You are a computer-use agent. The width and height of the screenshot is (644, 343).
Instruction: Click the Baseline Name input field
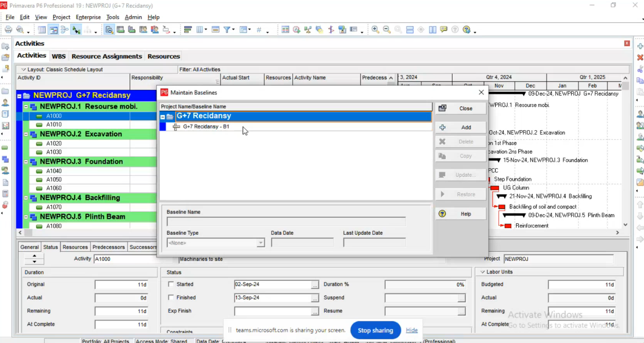[286, 221]
